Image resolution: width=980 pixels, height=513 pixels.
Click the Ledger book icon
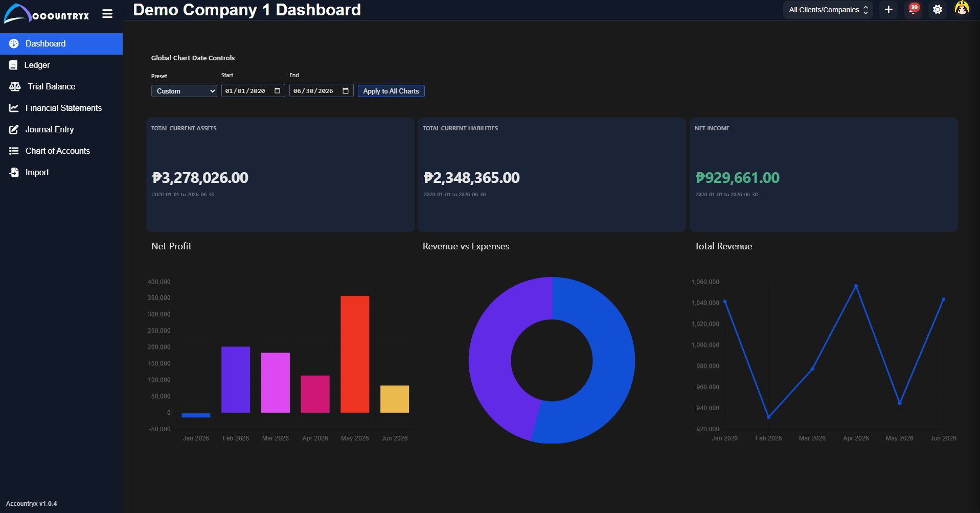[x=13, y=65]
